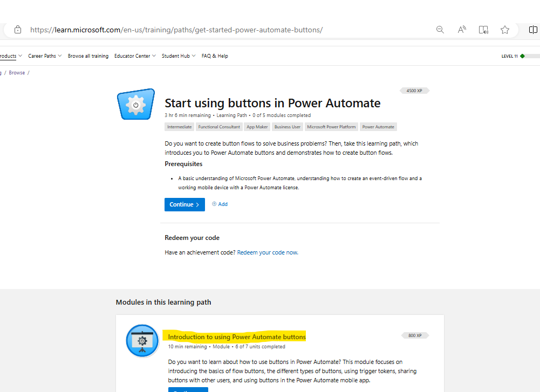Click Redeem your code now link
Viewport: 540px width, 392px height.
click(x=268, y=252)
